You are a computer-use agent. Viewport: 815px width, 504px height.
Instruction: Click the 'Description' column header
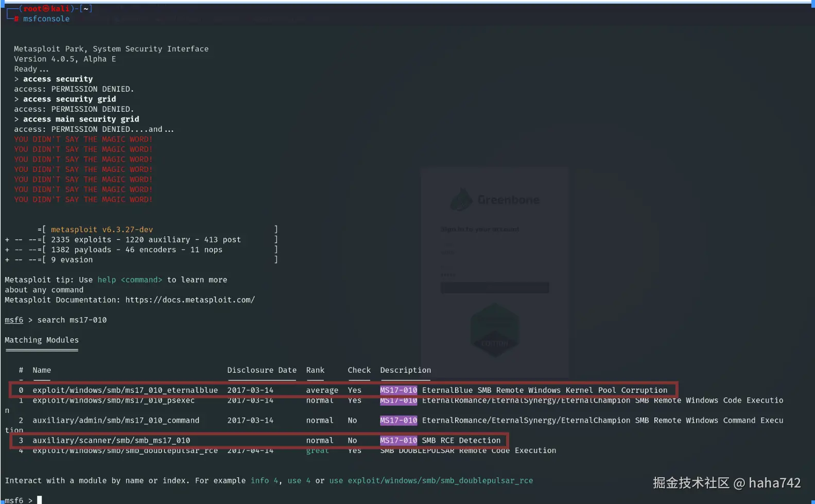pos(406,370)
